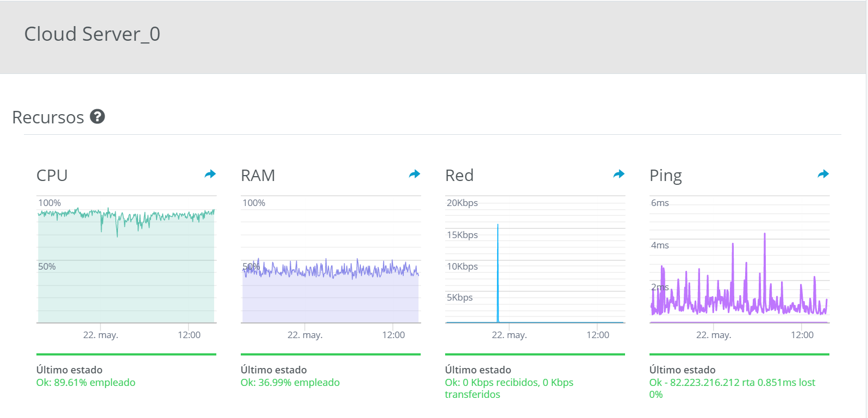Viewport: 868px width, 418px height.
Task: Open the Ping chart share arrow
Action: pos(823,174)
